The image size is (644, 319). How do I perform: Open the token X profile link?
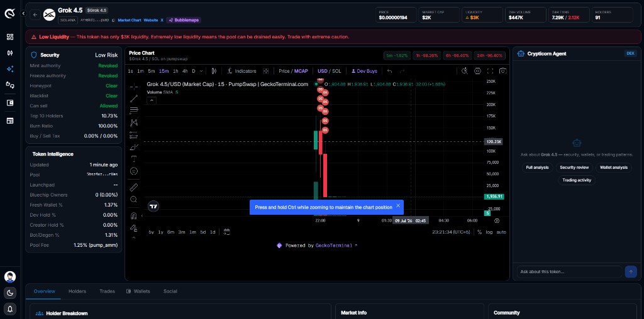(162, 20)
